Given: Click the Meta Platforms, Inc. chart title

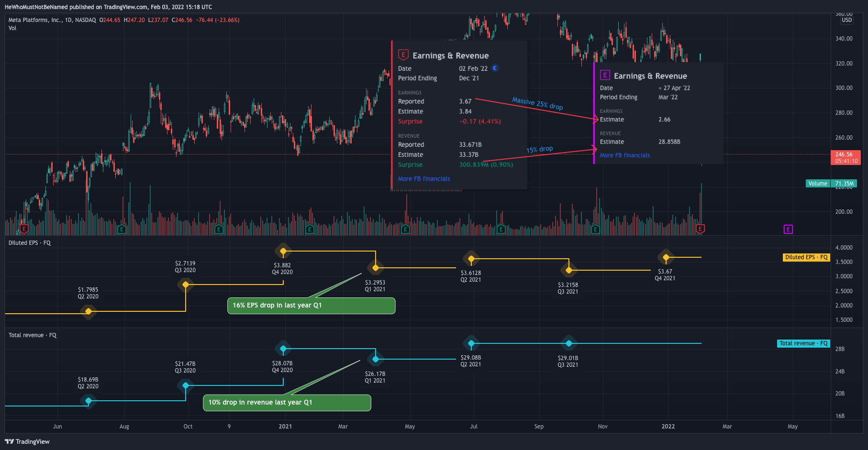Looking at the screenshot, I should coord(52,20).
